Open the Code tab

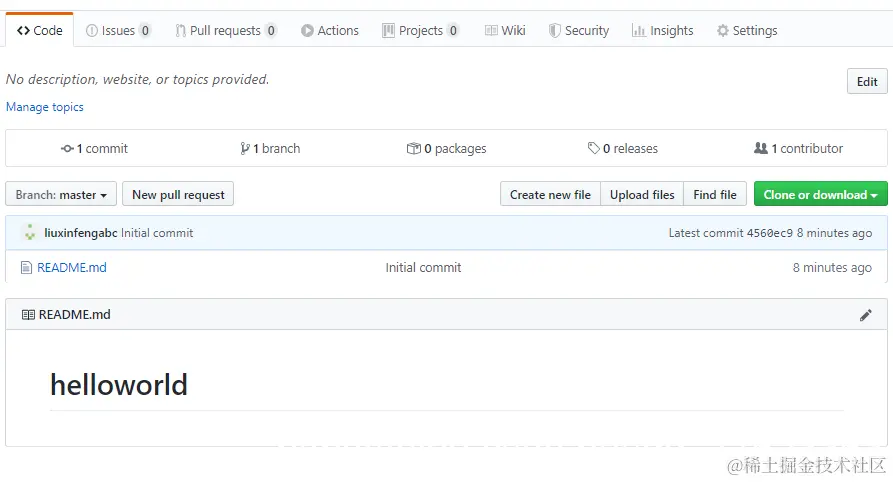[x=39, y=30]
